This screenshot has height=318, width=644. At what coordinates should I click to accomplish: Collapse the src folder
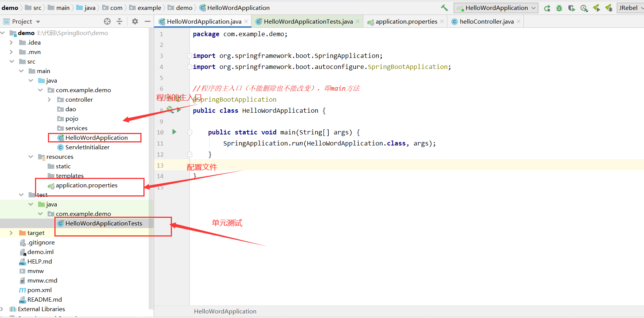pyautogui.click(x=11, y=62)
